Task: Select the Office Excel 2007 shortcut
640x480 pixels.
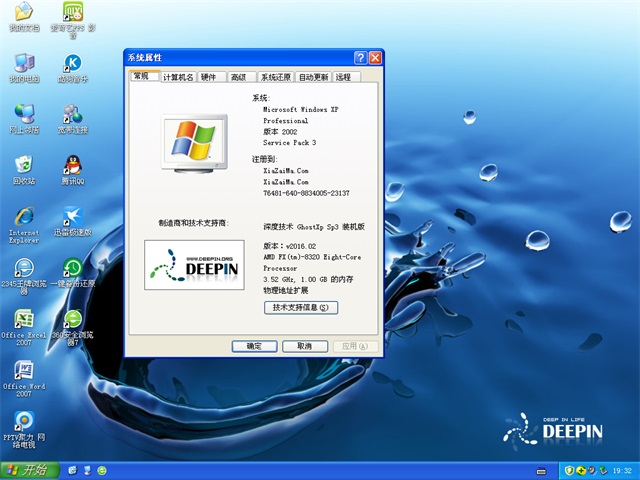Action: (x=23, y=322)
